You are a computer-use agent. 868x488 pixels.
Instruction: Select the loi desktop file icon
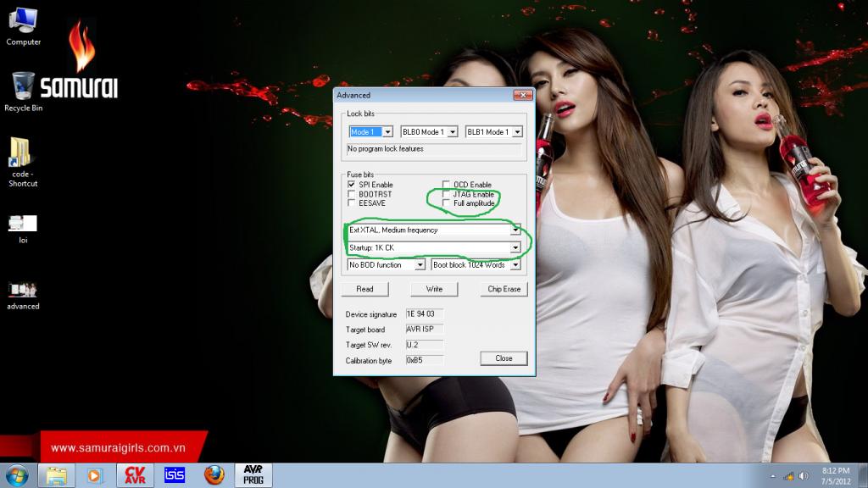(x=23, y=229)
